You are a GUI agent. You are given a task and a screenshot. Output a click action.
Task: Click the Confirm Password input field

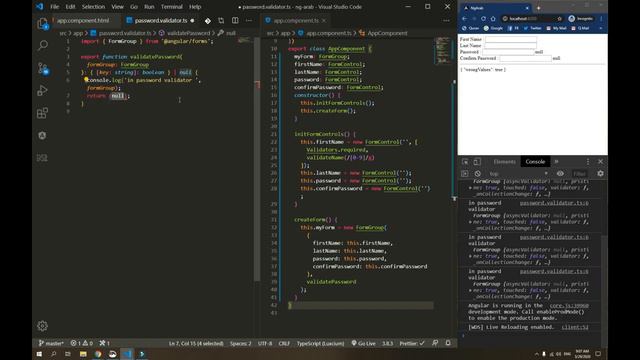click(x=525, y=58)
